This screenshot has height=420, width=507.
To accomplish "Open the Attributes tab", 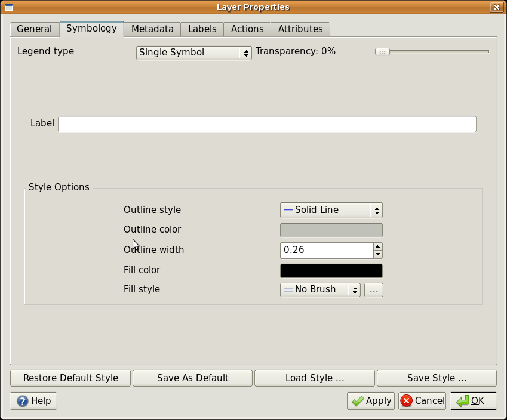I will (x=300, y=29).
